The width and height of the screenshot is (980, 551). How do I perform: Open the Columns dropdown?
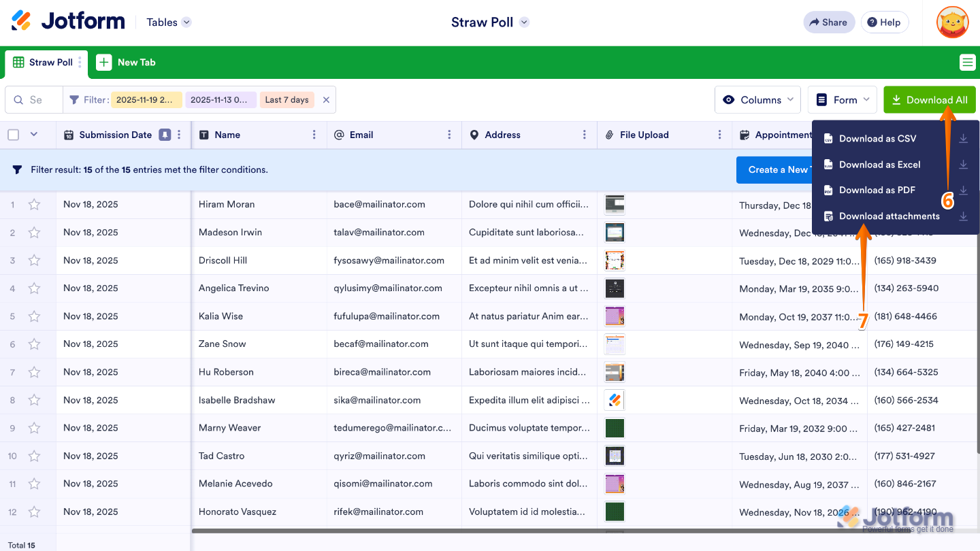click(757, 99)
